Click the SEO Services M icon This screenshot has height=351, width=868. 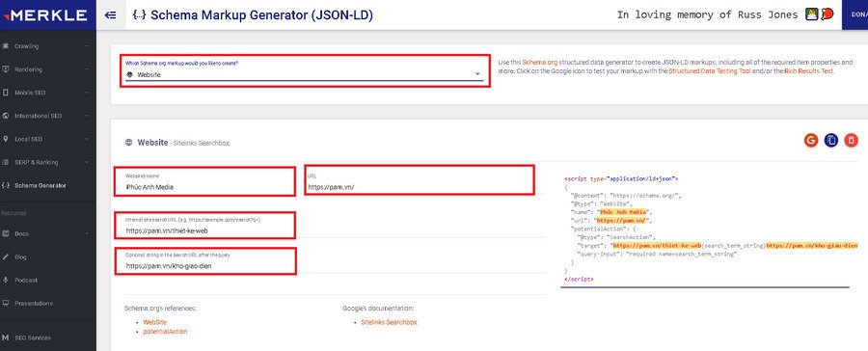tap(6, 338)
